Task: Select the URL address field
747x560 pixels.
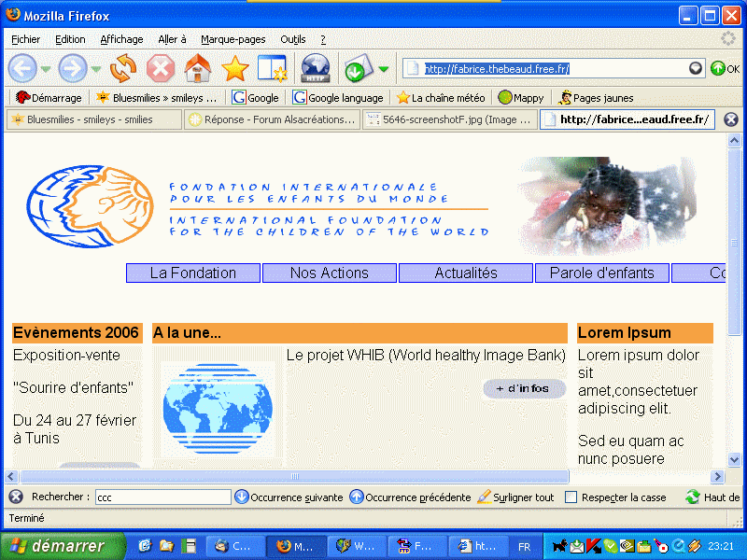Action: point(553,68)
